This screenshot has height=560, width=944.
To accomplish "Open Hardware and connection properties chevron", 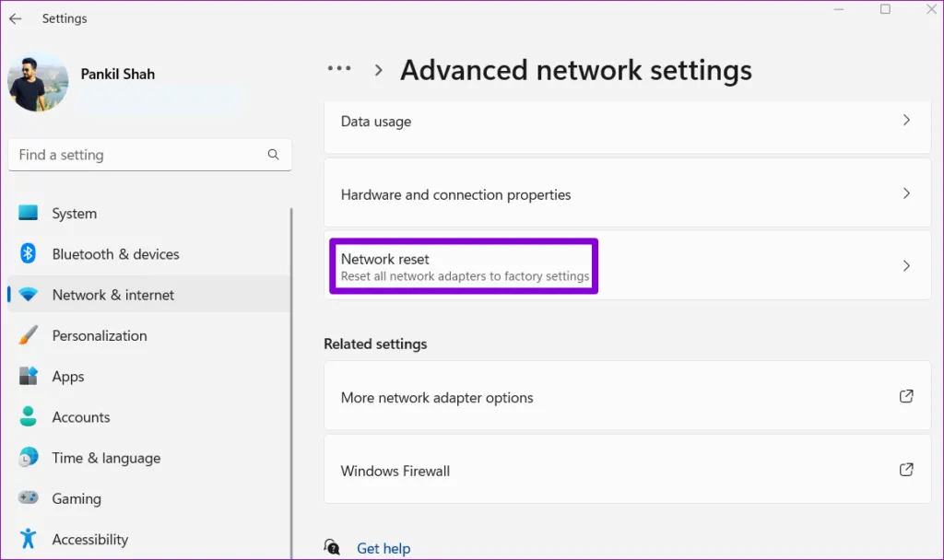I will [906, 193].
